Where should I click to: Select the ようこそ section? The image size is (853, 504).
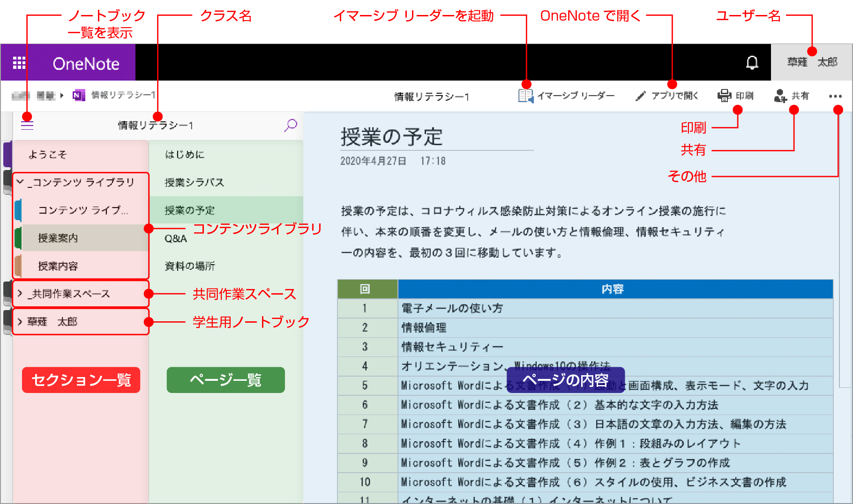coord(48,155)
